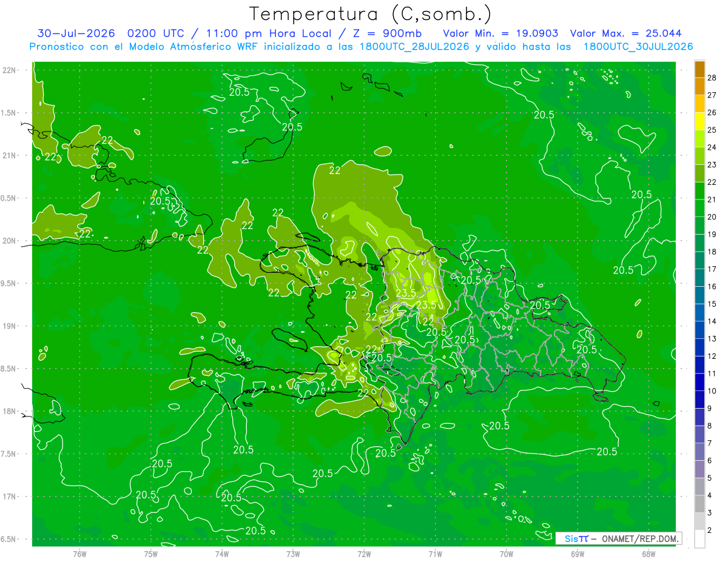This screenshot has height=562, width=728.
Task: Click legend value 16 on the color bar
Action: tap(712, 286)
